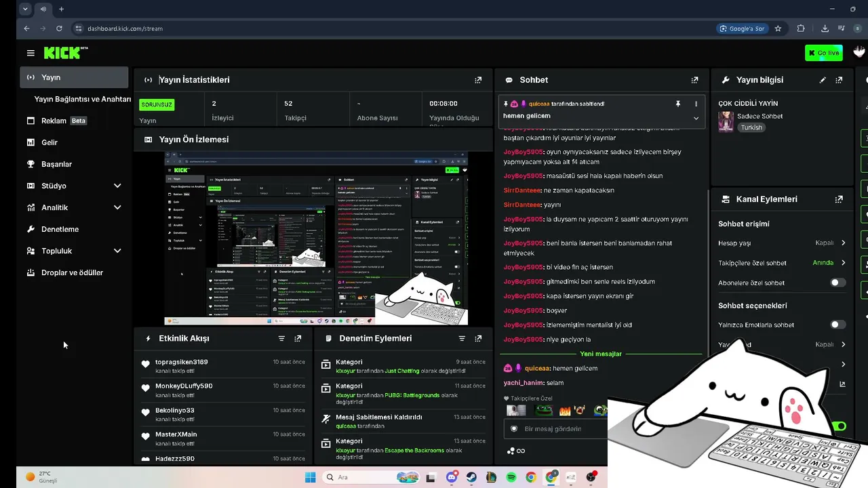
Task: Open Yayın Bağlantısı ve Anahtarı page
Action: [83, 99]
